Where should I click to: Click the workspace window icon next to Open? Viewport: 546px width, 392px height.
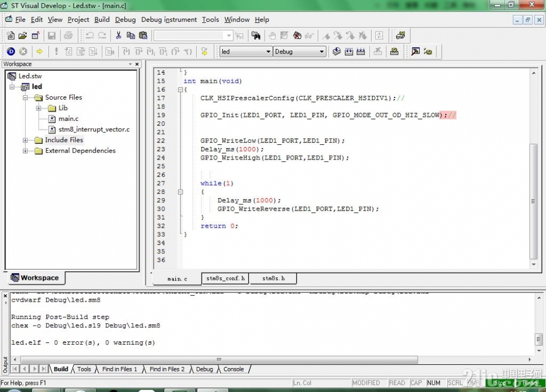(x=35, y=35)
